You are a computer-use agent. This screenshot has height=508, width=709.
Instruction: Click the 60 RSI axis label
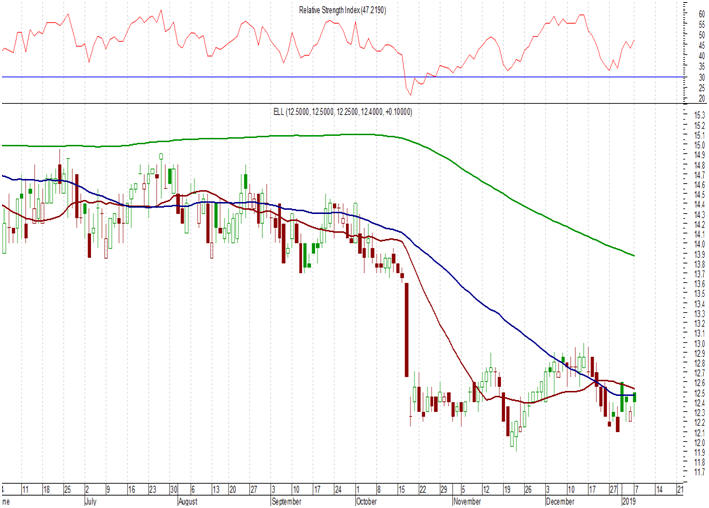coord(702,14)
